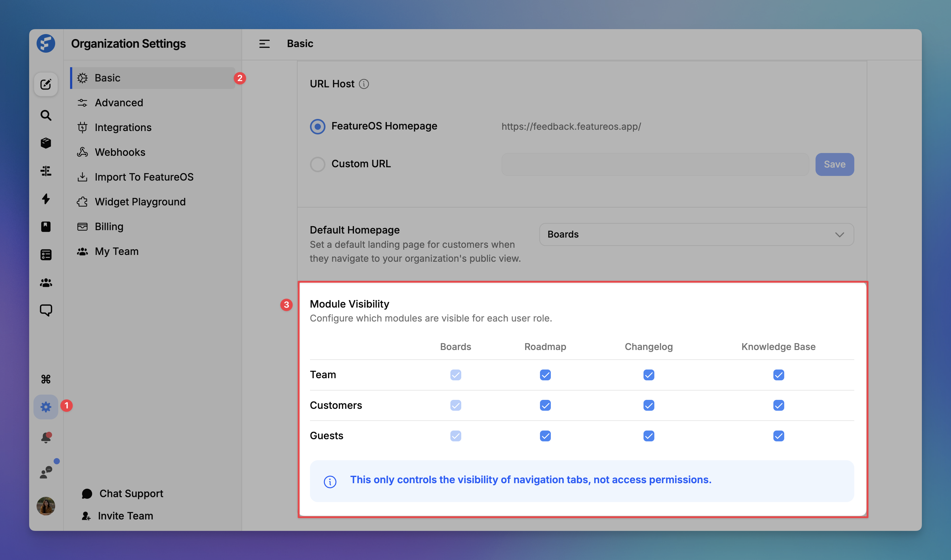Toggle Changelog checkbox for Guests

[x=648, y=436]
